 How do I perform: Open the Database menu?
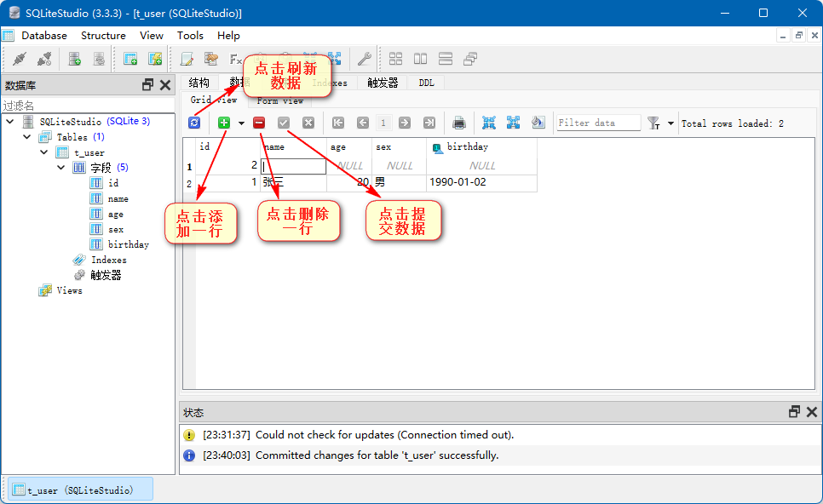point(44,36)
